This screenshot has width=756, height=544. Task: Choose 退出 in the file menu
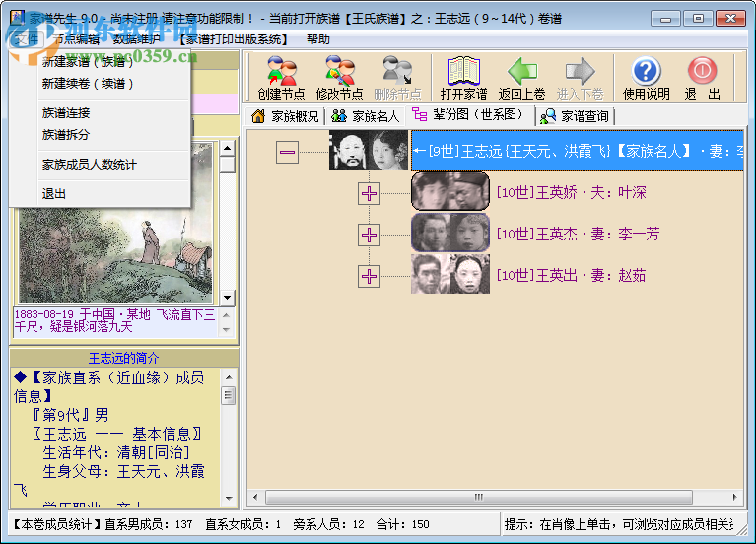[101, 194]
